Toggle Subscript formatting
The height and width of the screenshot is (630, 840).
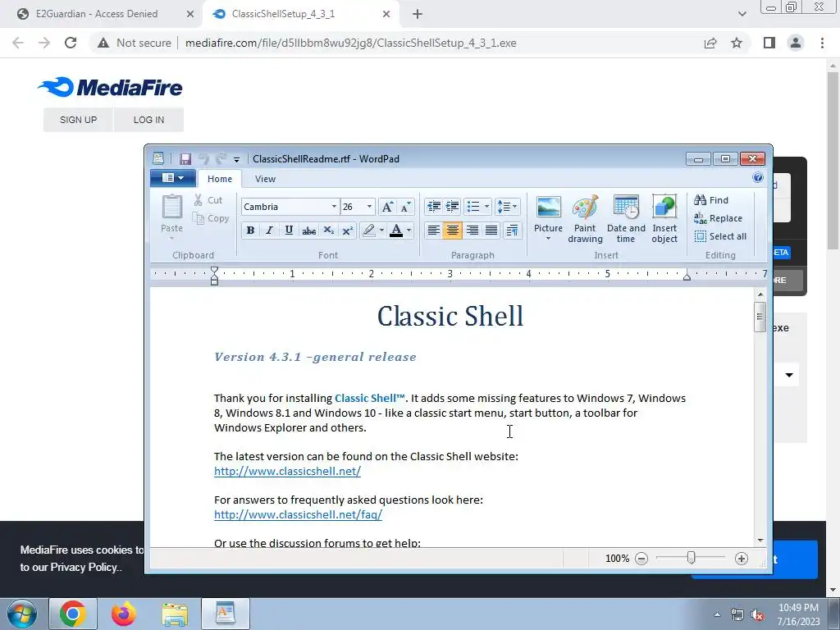click(x=328, y=231)
